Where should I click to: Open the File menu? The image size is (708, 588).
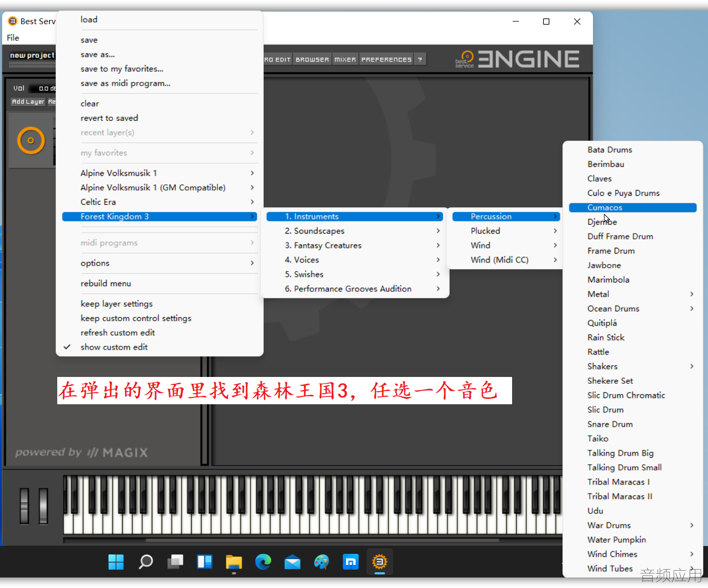tap(13, 38)
